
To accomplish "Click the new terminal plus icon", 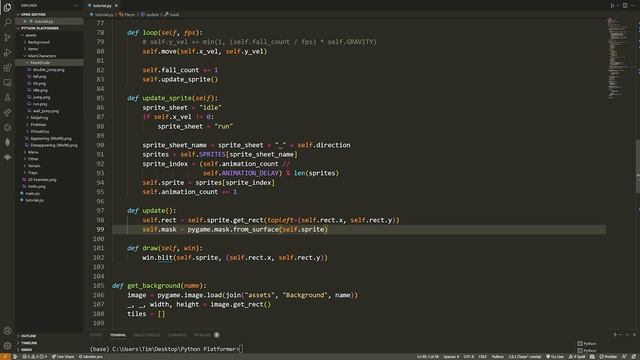I will pos(615,335).
